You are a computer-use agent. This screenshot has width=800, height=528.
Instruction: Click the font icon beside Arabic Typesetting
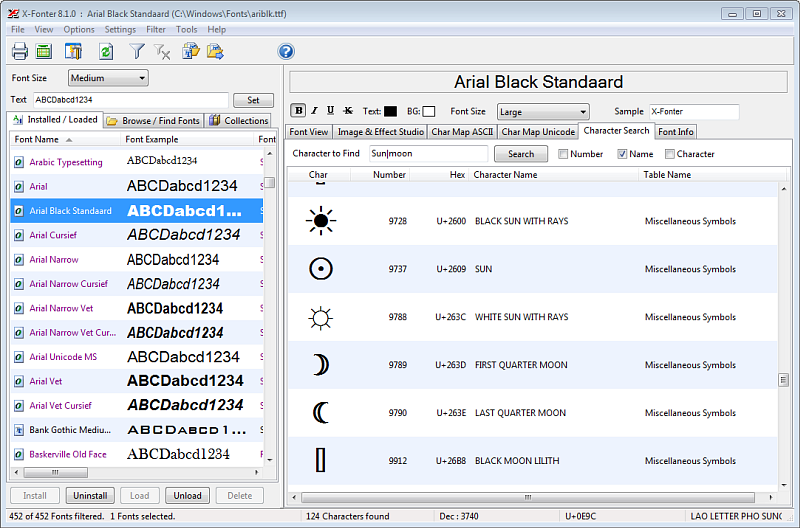click(19, 162)
